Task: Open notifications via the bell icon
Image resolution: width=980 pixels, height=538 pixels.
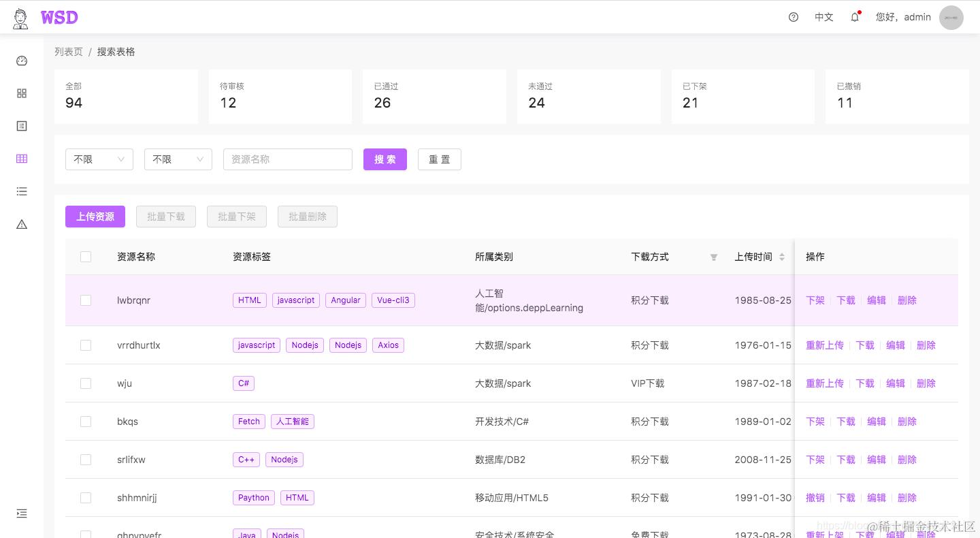Action: [x=854, y=17]
